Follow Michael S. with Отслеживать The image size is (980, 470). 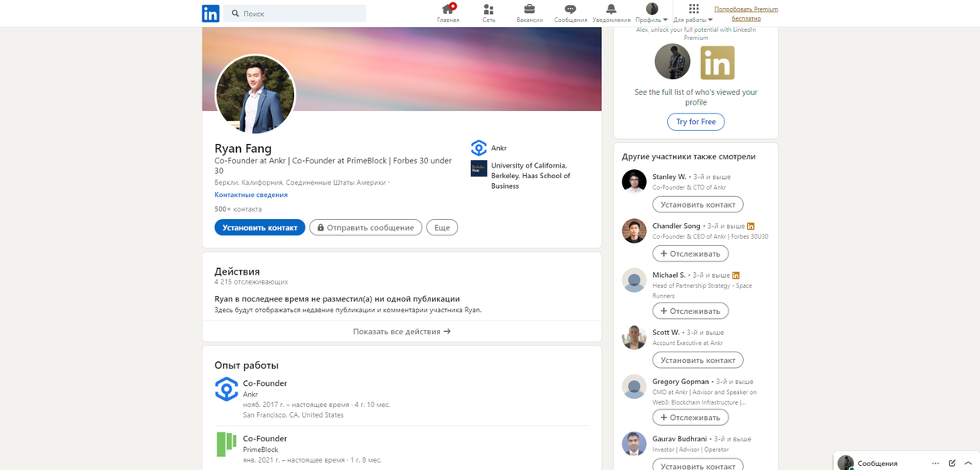coord(691,311)
